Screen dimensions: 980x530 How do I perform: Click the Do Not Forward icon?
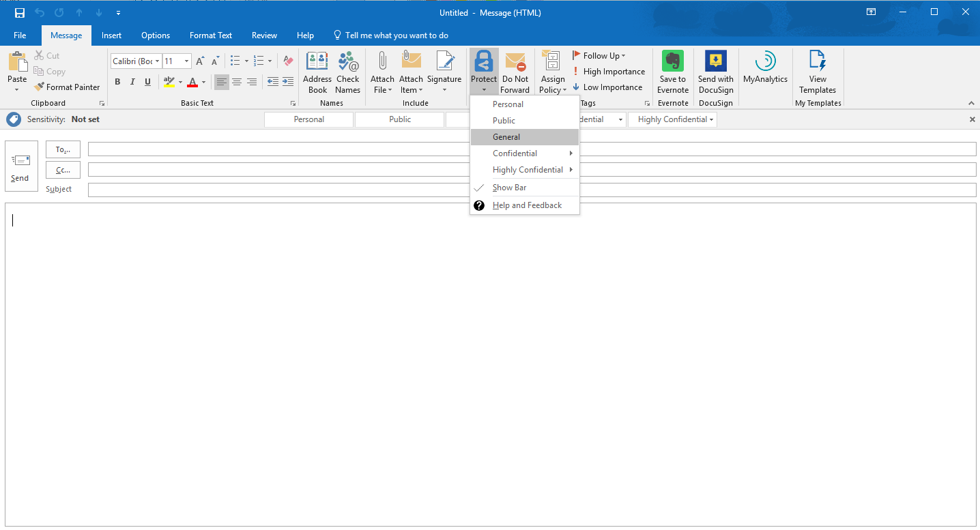(x=515, y=72)
